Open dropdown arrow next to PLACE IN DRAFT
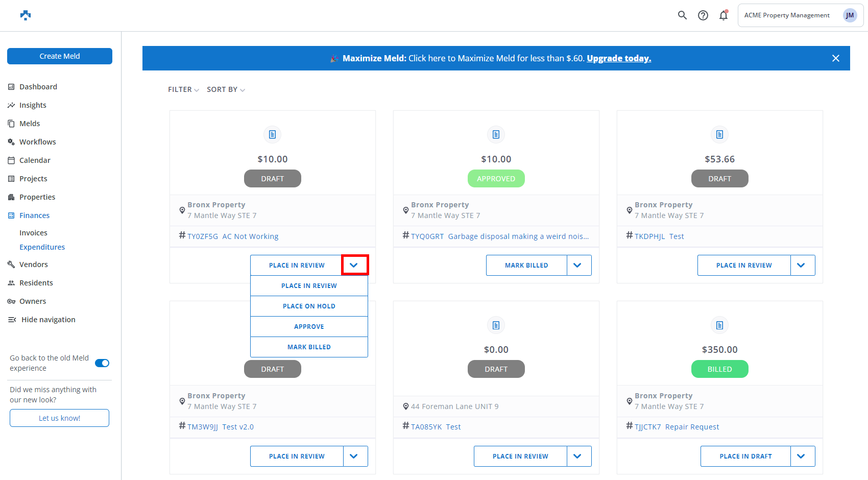This screenshot has width=868, height=480. (802, 457)
